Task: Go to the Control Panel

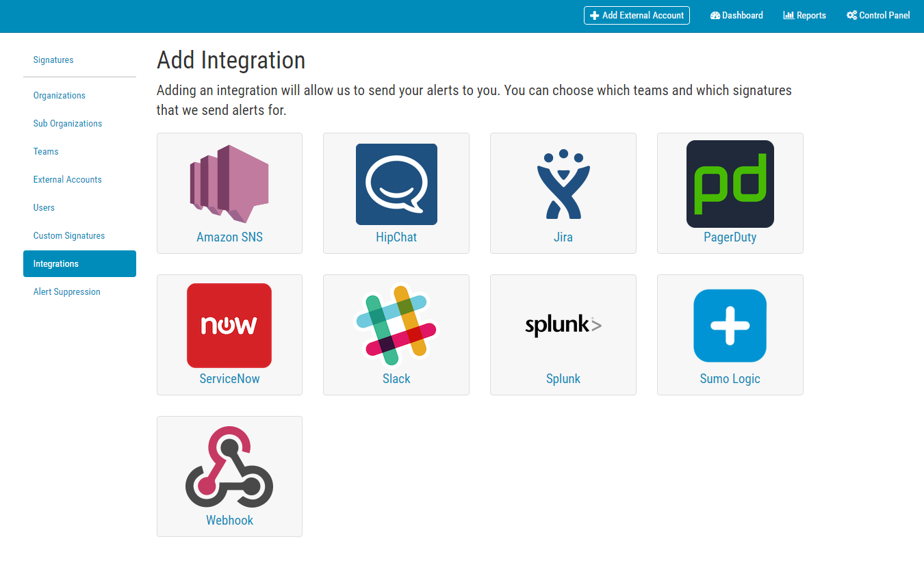Action: tap(878, 16)
